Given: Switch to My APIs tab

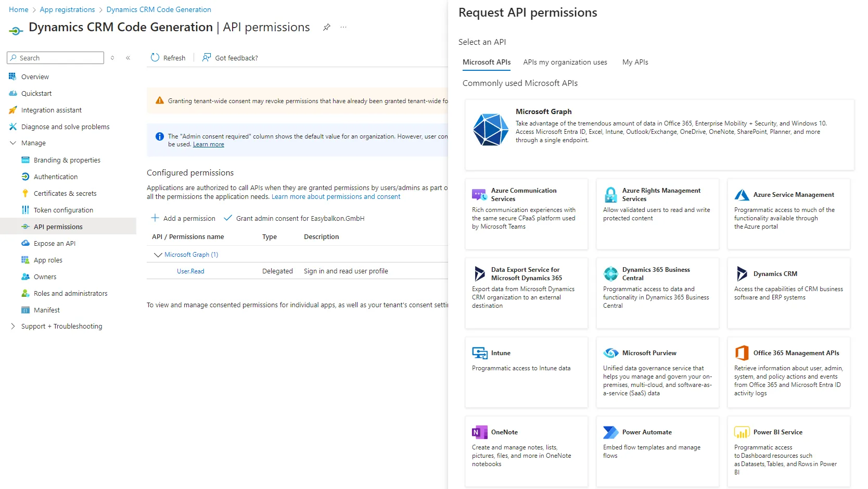Looking at the screenshot, I should point(635,62).
